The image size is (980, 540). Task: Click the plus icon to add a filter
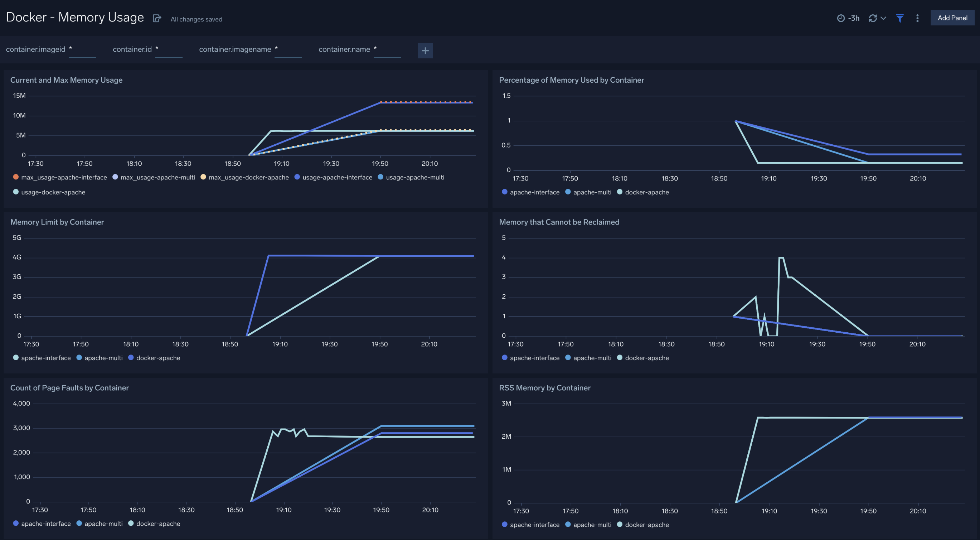tap(425, 50)
